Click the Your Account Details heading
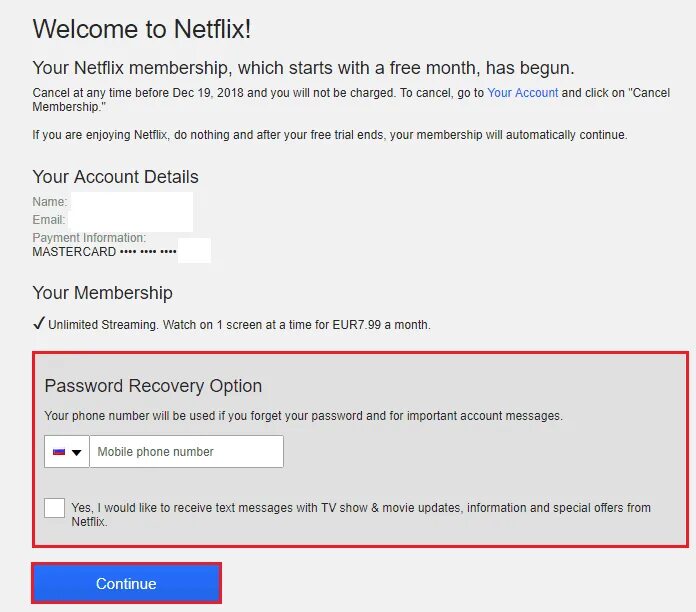 pos(115,177)
